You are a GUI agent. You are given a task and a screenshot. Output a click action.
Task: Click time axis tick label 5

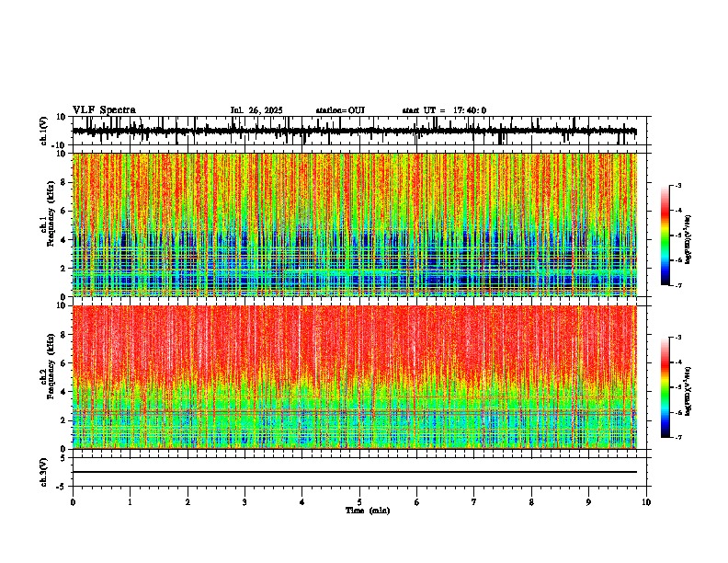click(x=359, y=502)
